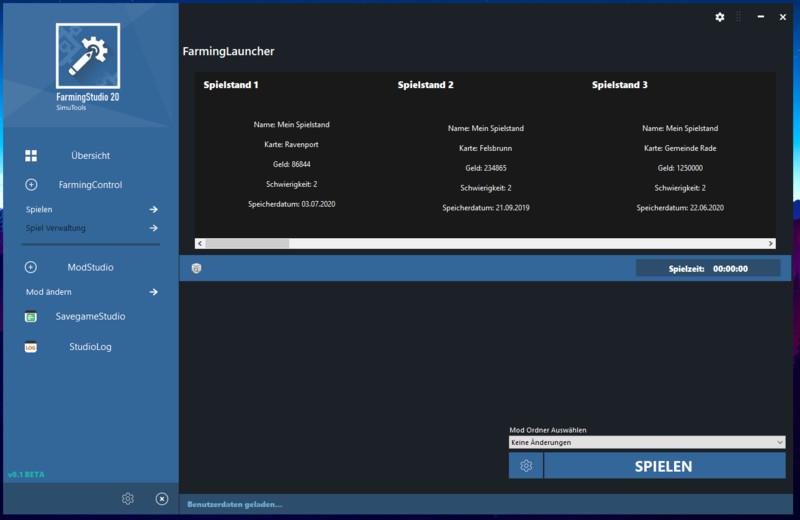
Task: Open Spielen submenu entry
Action: (x=91, y=210)
